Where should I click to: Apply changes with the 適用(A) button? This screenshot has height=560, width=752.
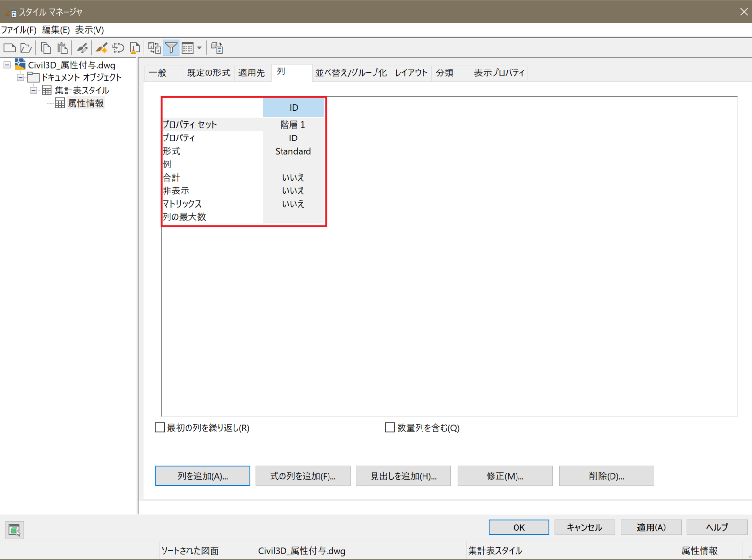651,527
